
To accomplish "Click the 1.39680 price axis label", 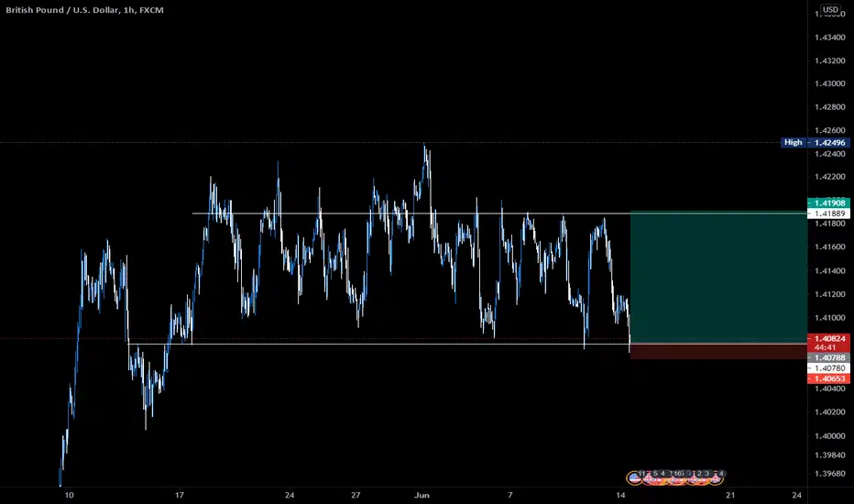I will click(x=829, y=474).
